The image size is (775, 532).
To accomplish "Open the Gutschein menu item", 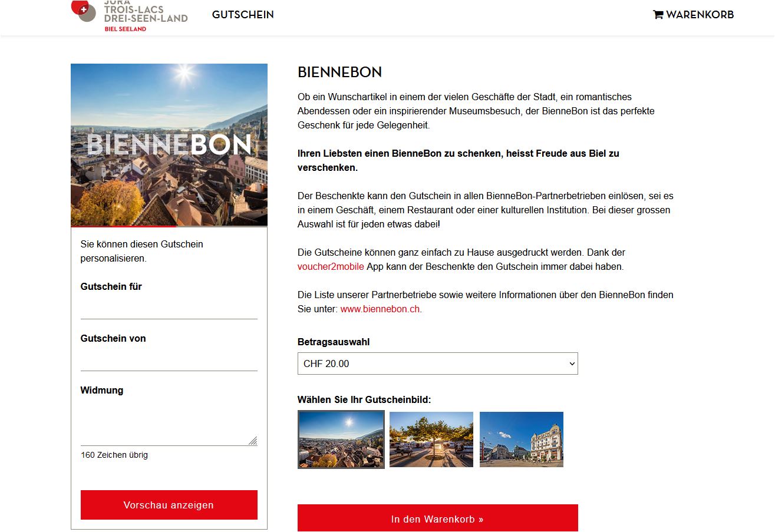I will [243, 15].
